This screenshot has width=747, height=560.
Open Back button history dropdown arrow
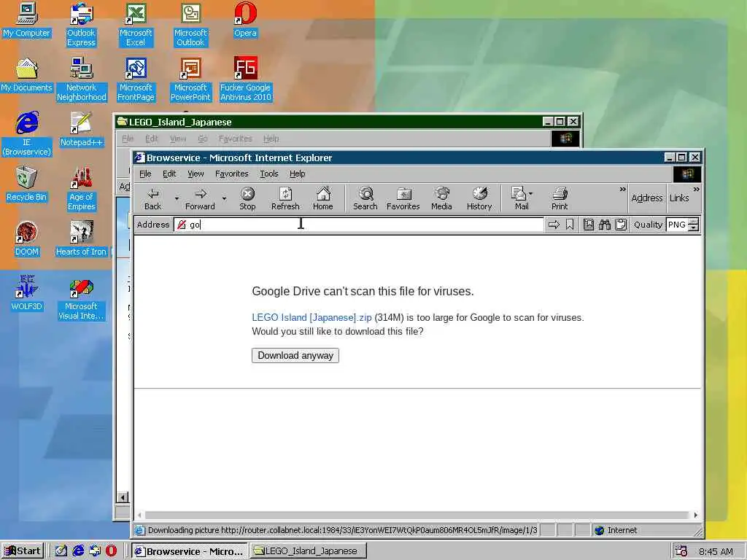[177, 198]
